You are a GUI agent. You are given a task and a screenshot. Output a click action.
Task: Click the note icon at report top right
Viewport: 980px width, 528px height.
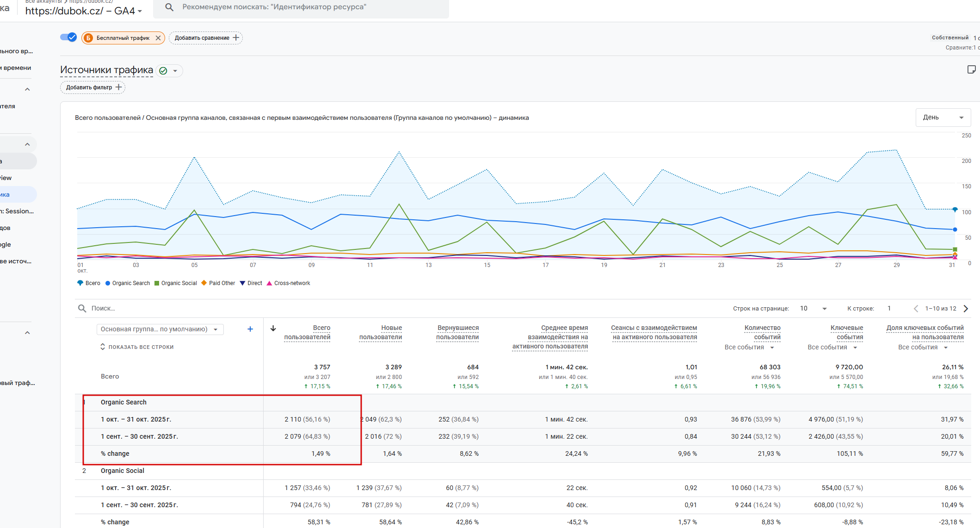pos(971,69)
